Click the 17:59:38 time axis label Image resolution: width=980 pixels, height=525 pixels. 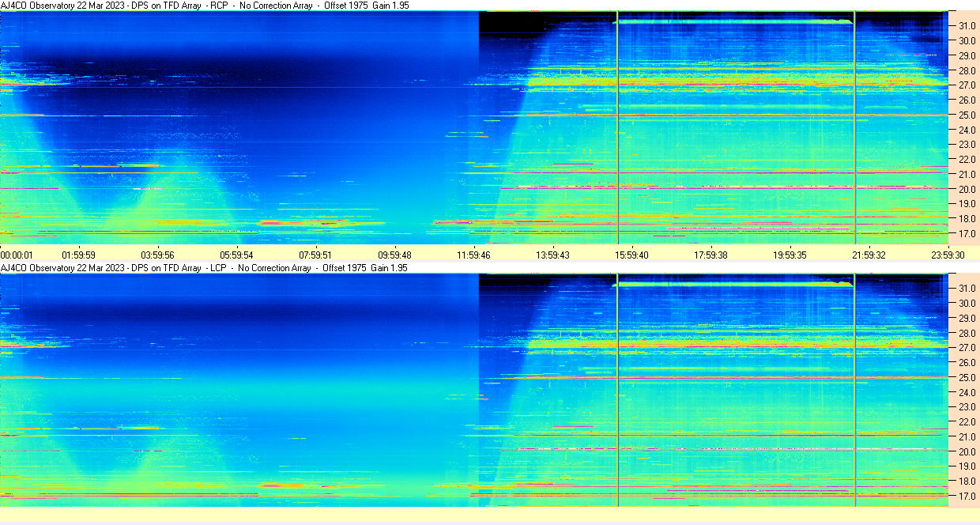[x=711, y=255]
